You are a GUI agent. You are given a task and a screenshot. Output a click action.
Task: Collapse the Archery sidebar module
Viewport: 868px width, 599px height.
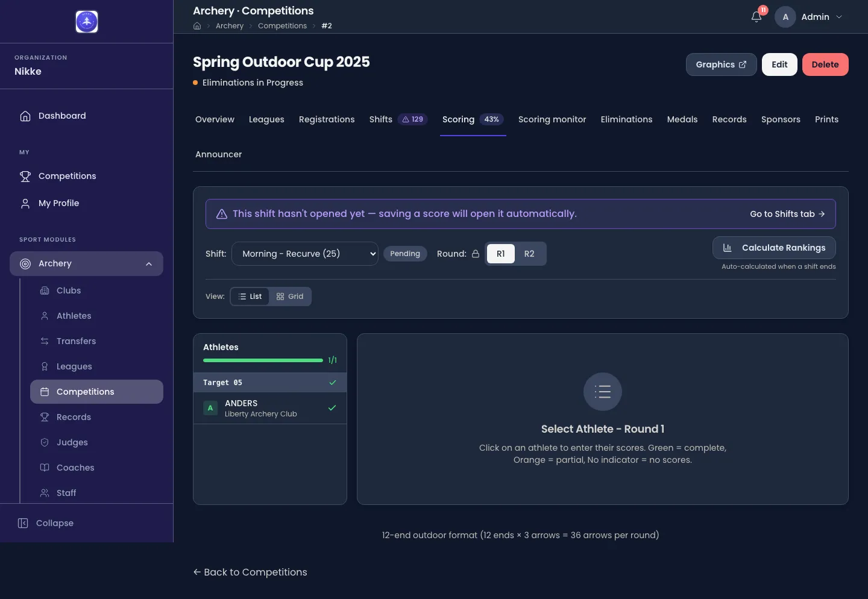coord(149,264)
